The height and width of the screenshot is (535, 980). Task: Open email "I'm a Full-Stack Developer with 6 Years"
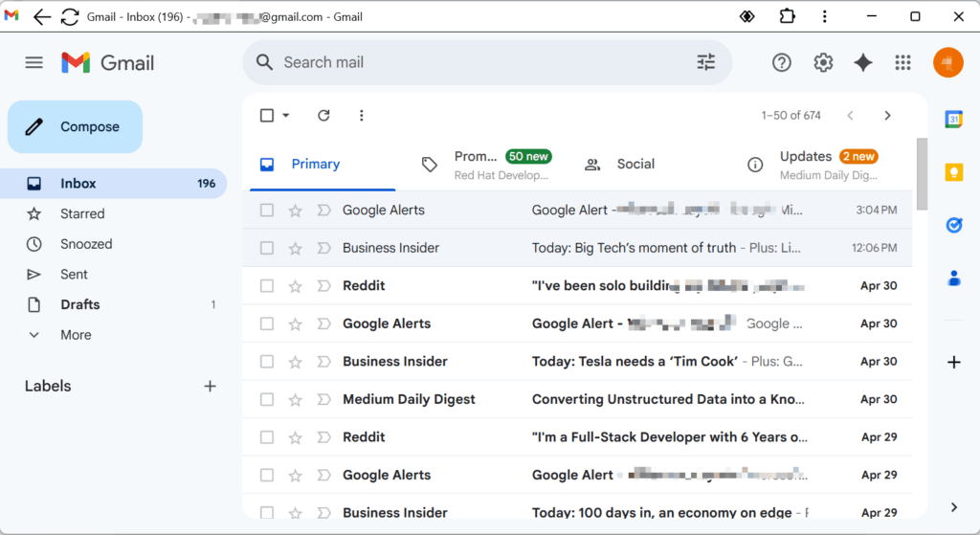tap(577, 436)
